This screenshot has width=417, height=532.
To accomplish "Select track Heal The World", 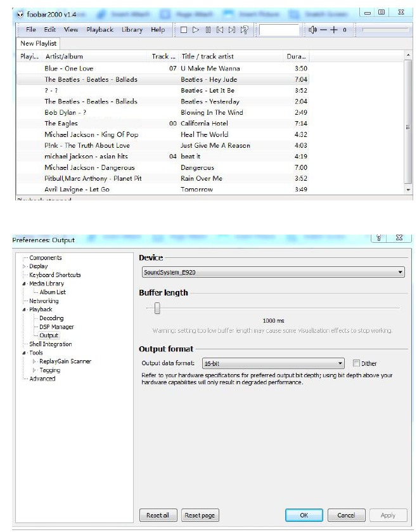I will coord(162,134).
